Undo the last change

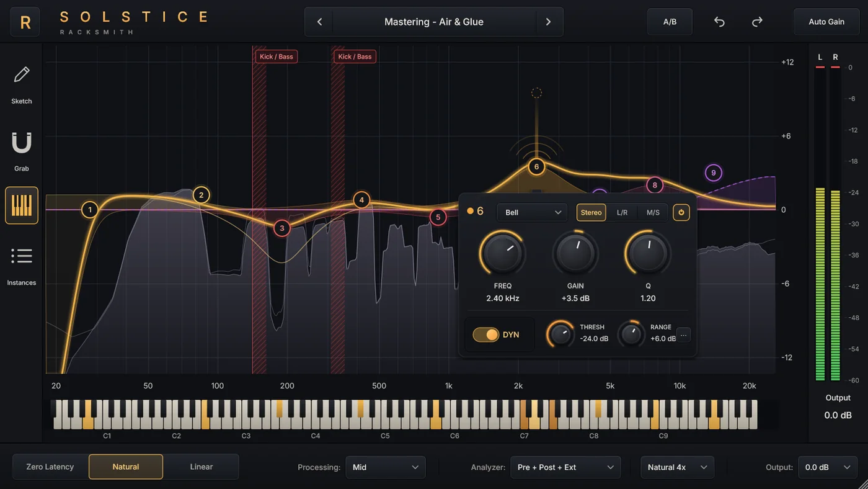(x=719, y=22)
